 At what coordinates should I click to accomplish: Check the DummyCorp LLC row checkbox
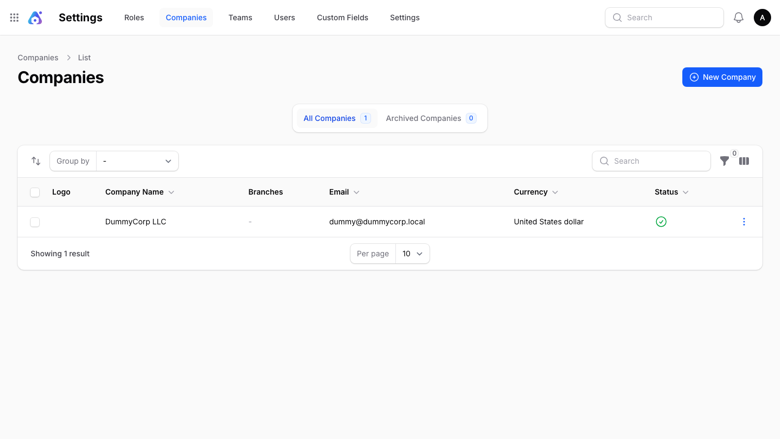(35, 222)
